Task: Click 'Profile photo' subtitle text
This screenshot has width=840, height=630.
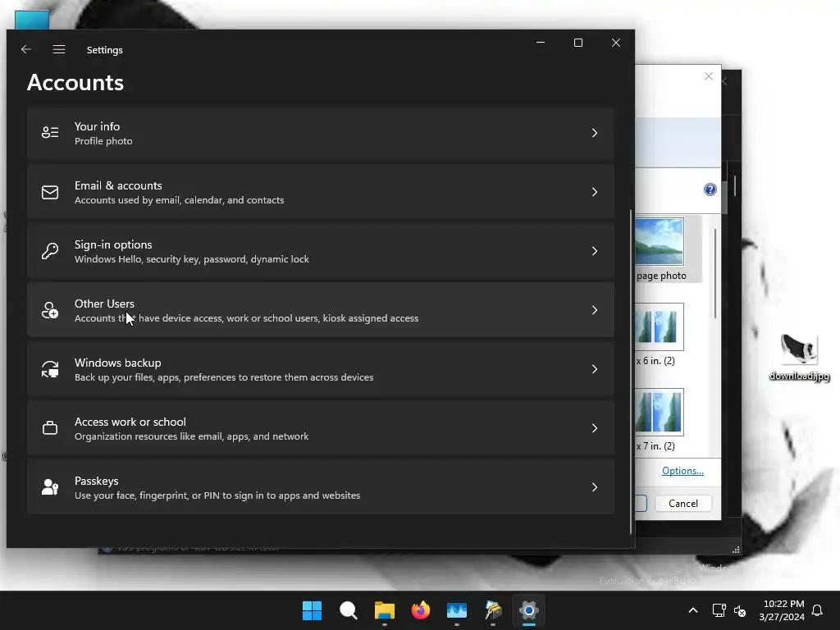Action: coord(103,141)
